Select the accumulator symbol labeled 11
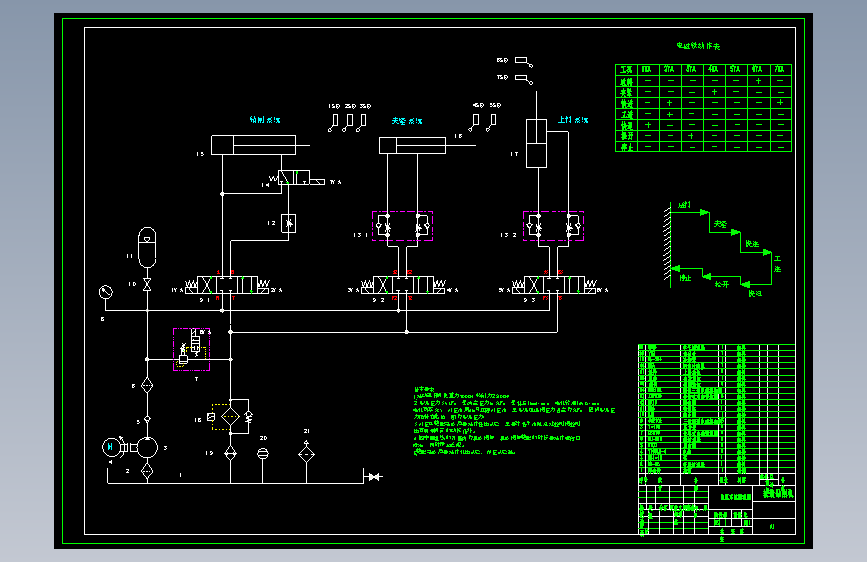Viewport: 867px width, 562px height. (147, 247)
